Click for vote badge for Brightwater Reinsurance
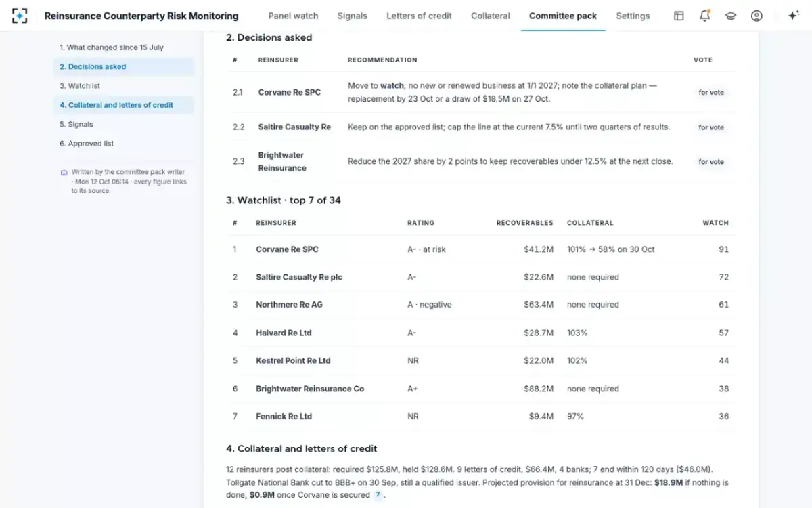This screenshot has width=812, height=508. [x=711, y=161]
